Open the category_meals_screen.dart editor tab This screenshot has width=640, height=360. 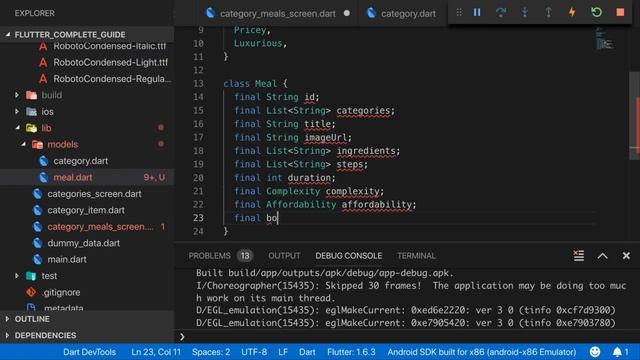click(x=278, y=13)
